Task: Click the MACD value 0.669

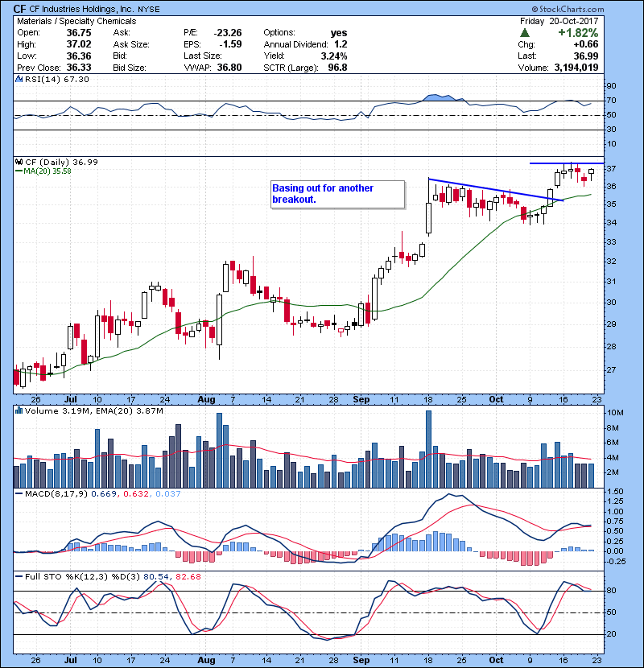Action: pyautogui.click(x=104, y=494)
